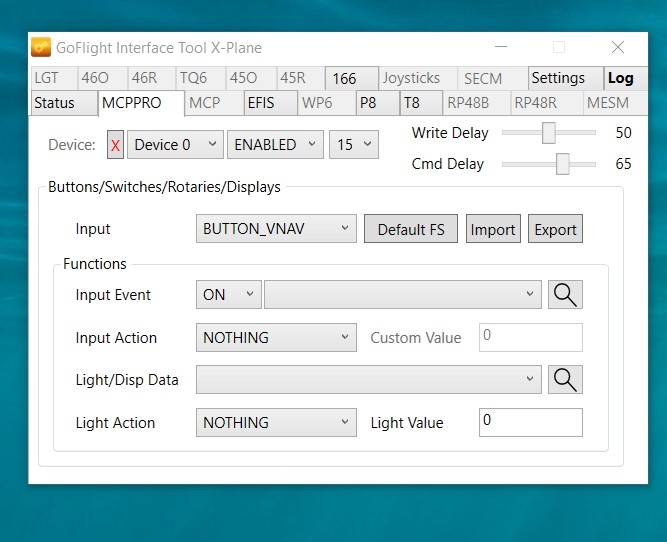The image size is (667, 542).
Task: Open the Input Action NOTHING dropdown
Action: coord(276,338)
